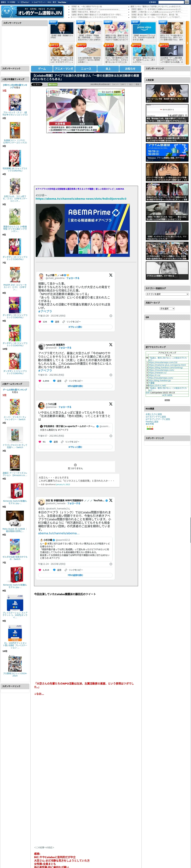Click the ACR WEB badge icon

coord(167,400)
